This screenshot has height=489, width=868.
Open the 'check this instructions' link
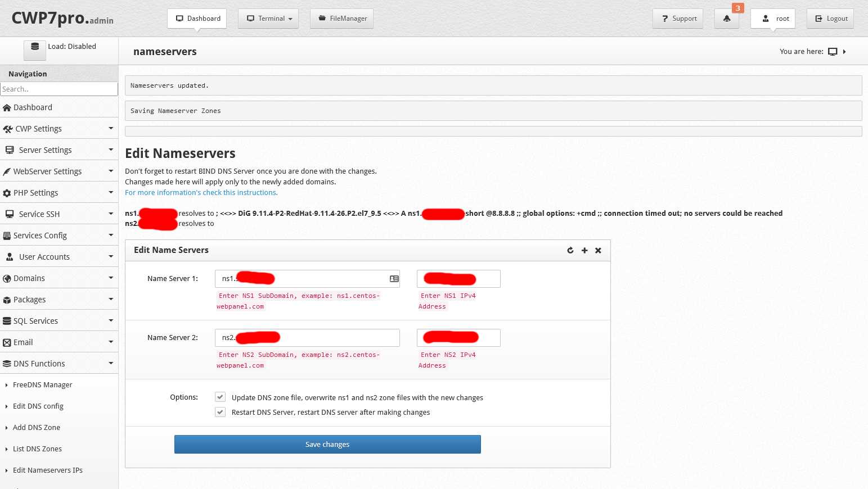point(201,192)
